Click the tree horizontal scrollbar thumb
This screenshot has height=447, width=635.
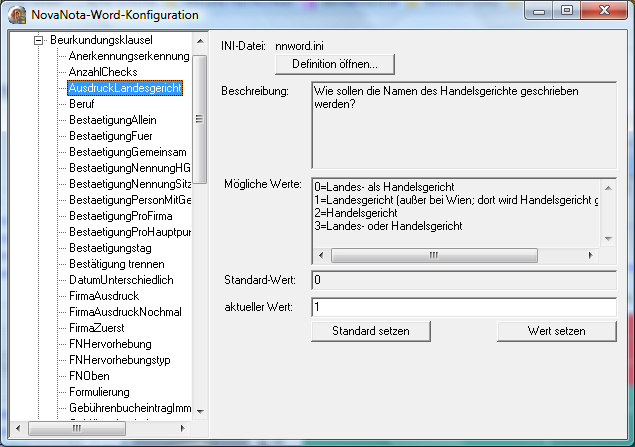(x=77, y=428)
